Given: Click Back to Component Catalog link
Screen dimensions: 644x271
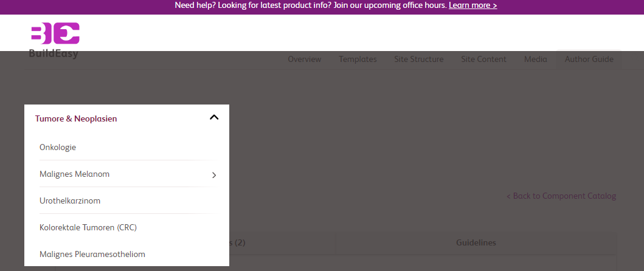Looking at the screenshot, I should click(561, 196).
